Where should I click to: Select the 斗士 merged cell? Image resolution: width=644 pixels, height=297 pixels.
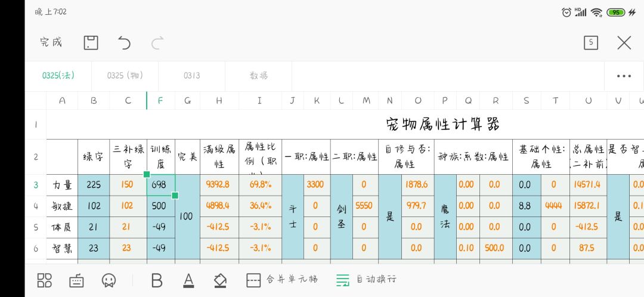pos(292,216)
